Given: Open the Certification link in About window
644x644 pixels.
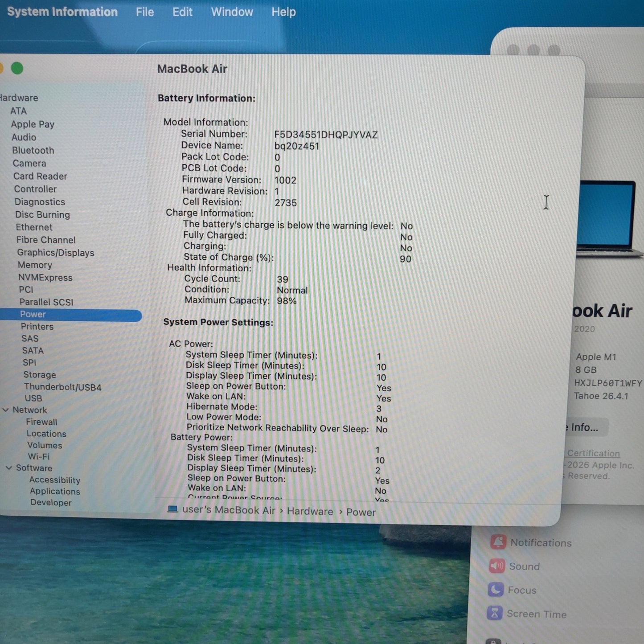Looking at the screenshot, I should [593, 453].
